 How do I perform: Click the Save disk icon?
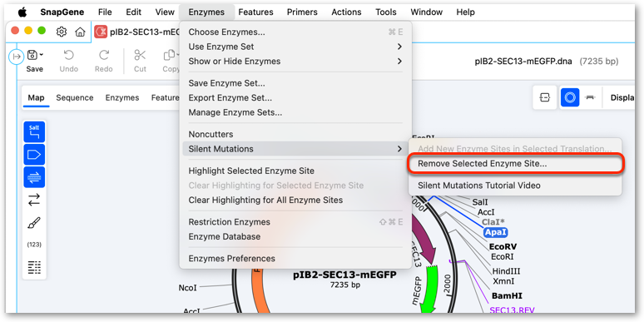[x=32, y=55]
